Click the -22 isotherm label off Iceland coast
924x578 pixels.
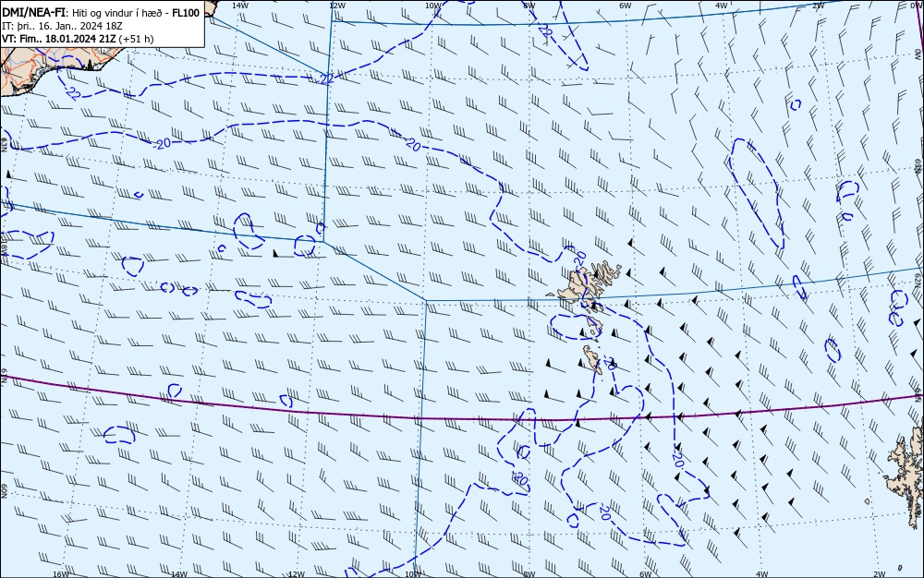[x=72, y=93]
